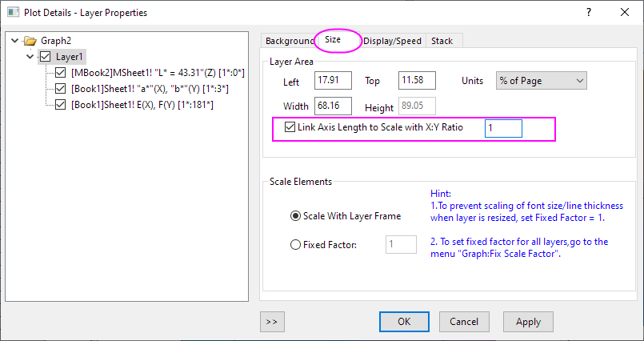The height and width of the screenshot is (341, 644).
Task: Toggle the Book1 E(X), F(Y) plot checkbox
Action: [60, 103]
